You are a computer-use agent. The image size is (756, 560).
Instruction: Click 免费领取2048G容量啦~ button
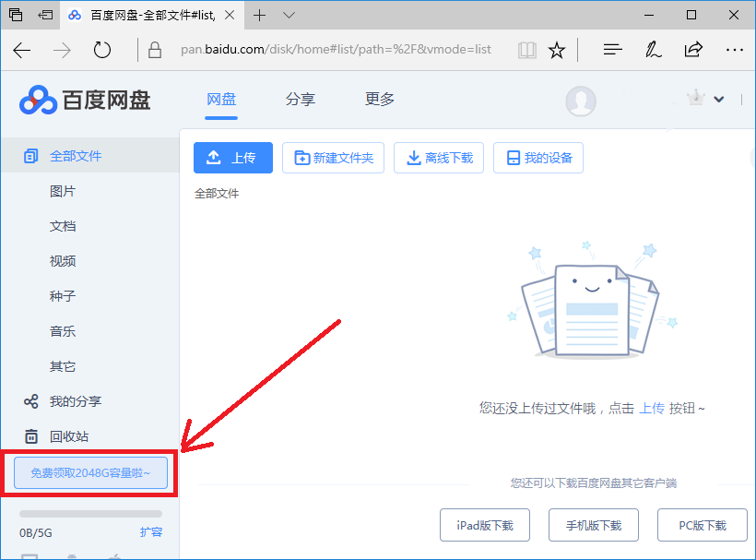point(90,472)
